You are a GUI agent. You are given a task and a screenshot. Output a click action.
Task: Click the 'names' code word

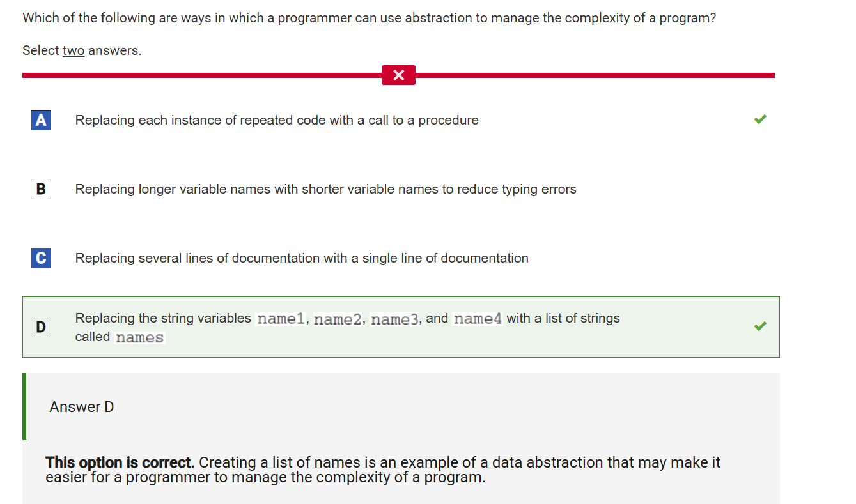(140, 337)
